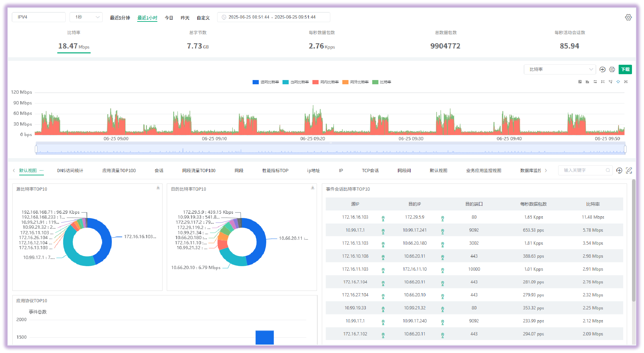Image resolution: width=644 pixels, height=353 pixels.
Task: Select the rectangle box-select chart tool
Action: (x=603, y=82)
